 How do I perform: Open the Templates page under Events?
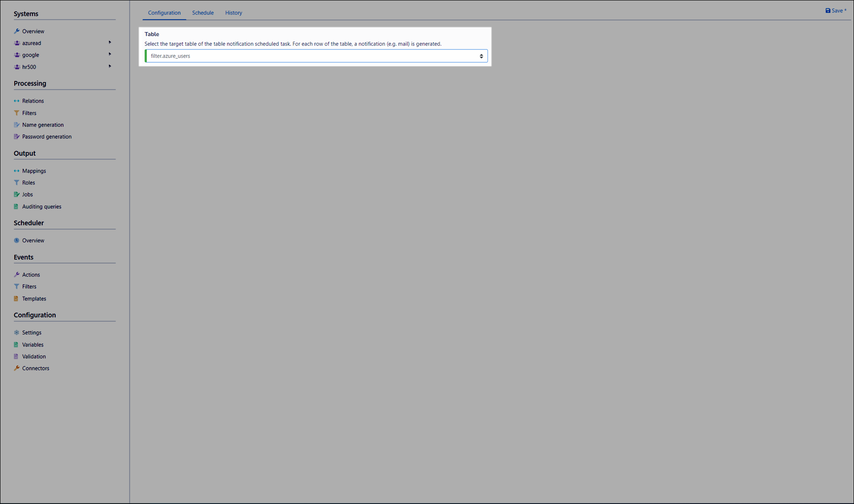[x=34, y=298]
